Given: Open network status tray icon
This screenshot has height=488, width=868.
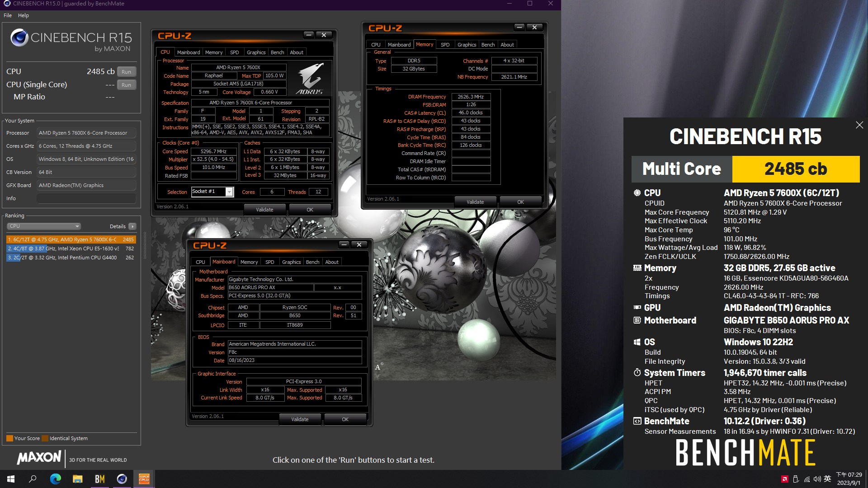Looking at the screenshot, I should [x=807, y=479].
